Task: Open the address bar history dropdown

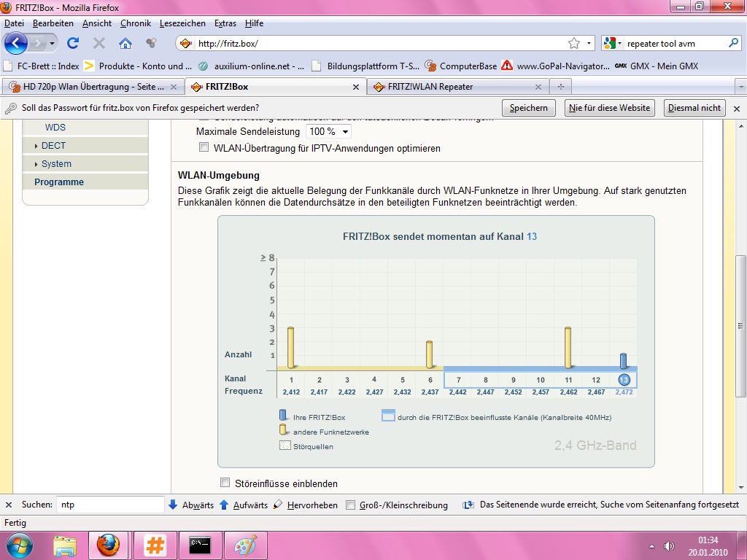Action: tap(589, 43)
